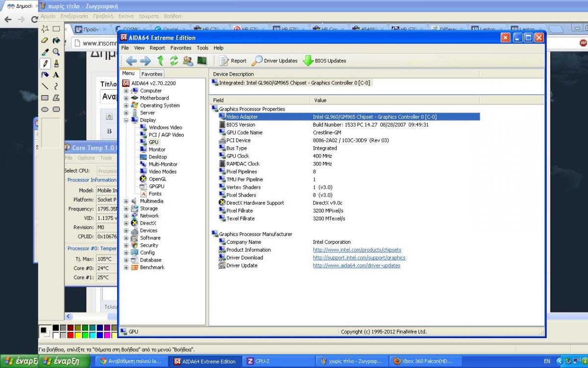Switch to the Chrome Αναβάθμιση παλιού taskbar button
This screenshot has width=588, height=368.
[x=131, y=362]
